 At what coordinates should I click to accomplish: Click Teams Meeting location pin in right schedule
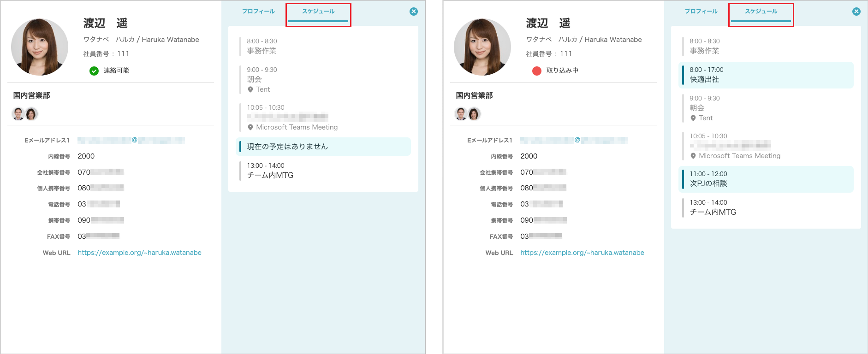tap(693, 156)
